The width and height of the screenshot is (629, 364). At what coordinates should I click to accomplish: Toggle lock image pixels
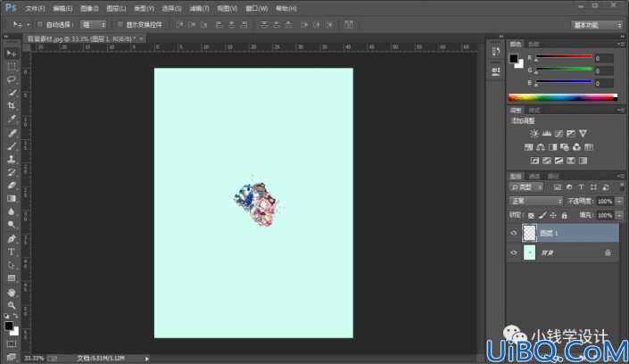pyautogui.click(x=542, y=216)
